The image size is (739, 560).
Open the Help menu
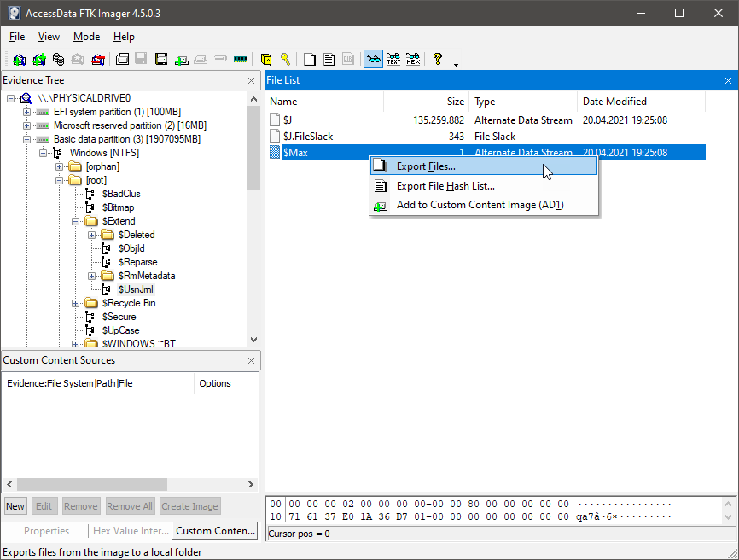(x=124, y=37)
